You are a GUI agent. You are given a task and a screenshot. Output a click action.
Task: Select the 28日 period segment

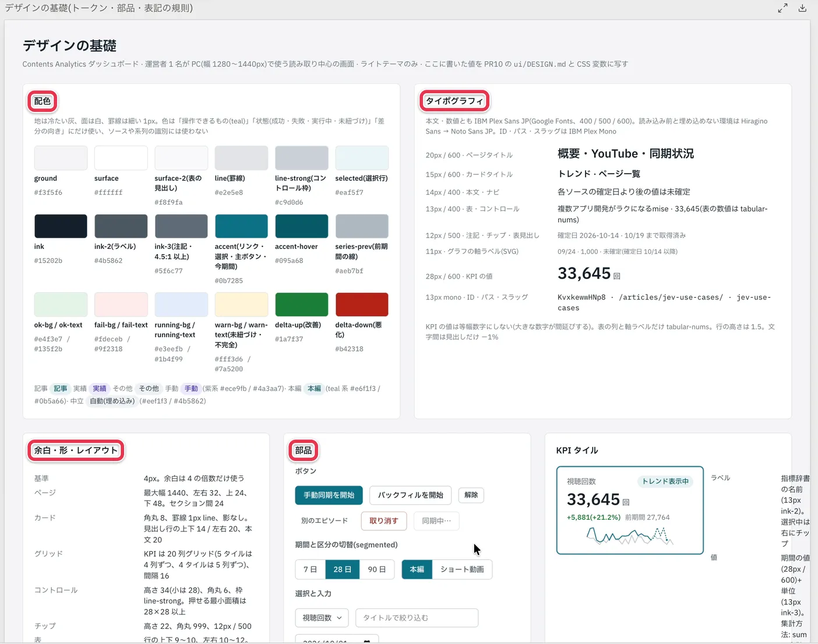coord(342,569)
